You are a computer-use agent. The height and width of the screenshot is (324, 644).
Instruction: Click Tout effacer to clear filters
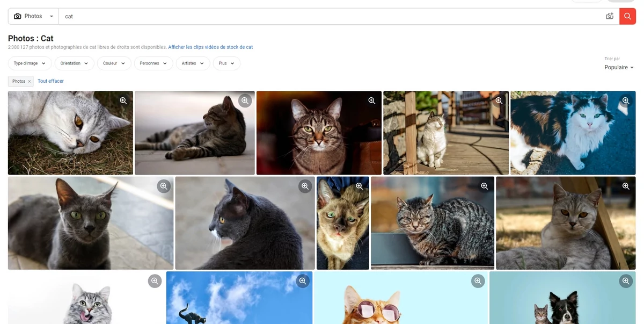click(x=50, y=81)
